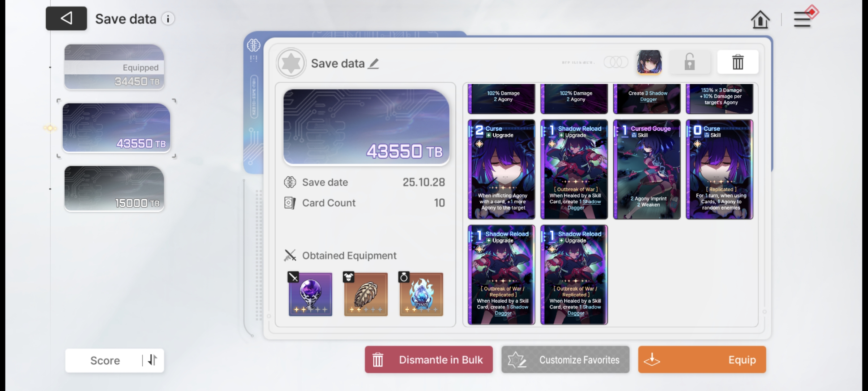Click the triple-ring link icon
The height and width of the screenshot is (391, 868).
click(x=616, y=62)
